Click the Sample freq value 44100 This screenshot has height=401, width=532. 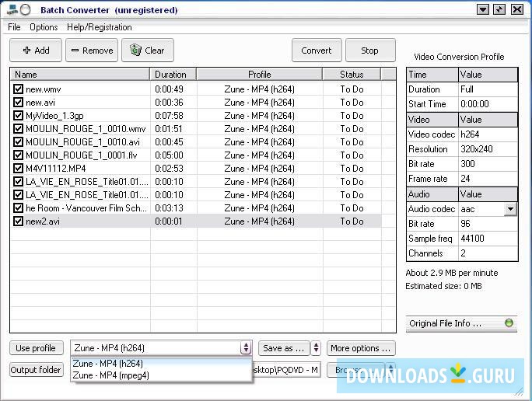tap(472, 239)
